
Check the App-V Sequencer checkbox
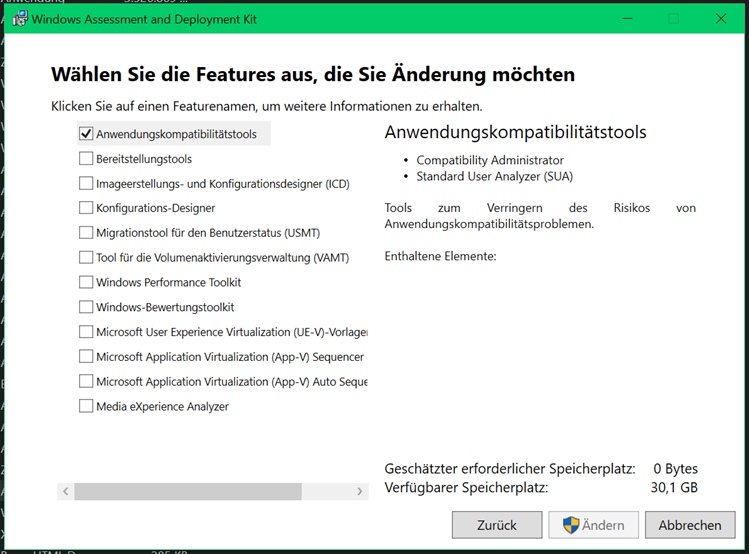pyautogui.click(x=86, y=357)
